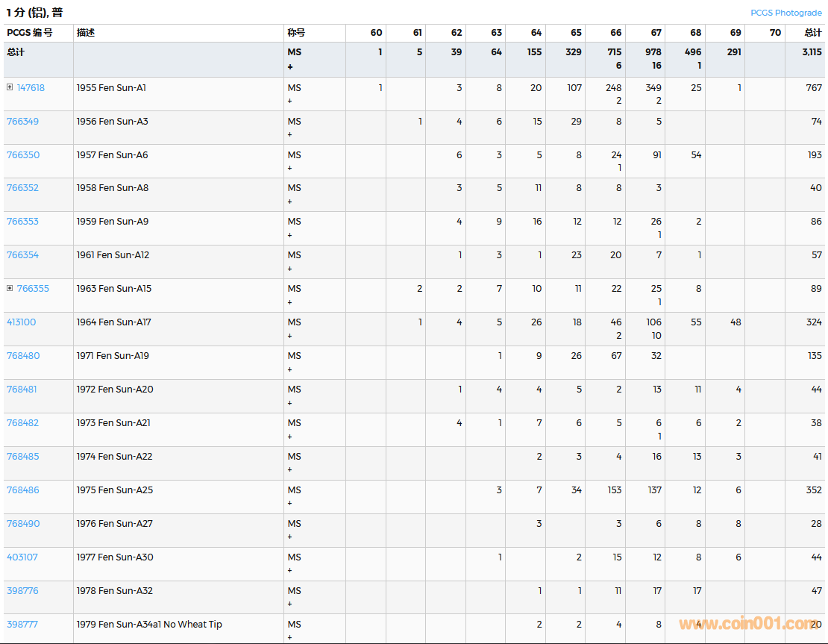View details for PCGS 403107
828x644 pixels.
22,557
